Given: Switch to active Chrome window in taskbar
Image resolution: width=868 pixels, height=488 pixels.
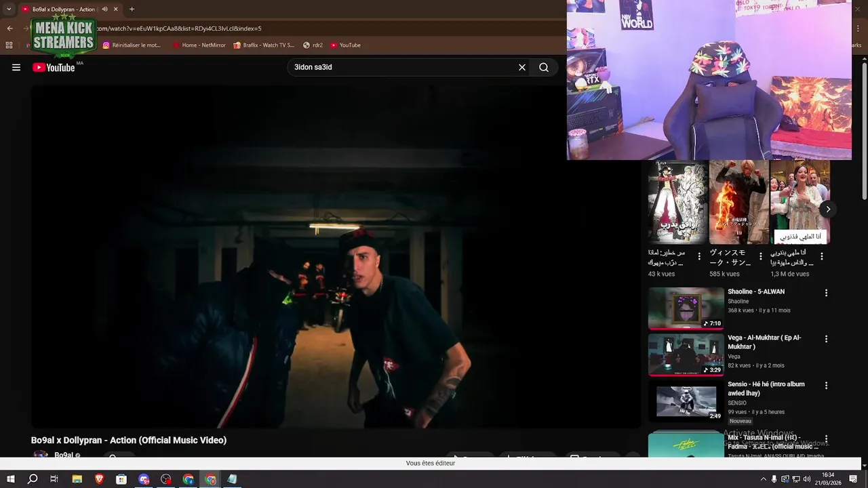Looking at the screenshot, I should click(211, 479).
